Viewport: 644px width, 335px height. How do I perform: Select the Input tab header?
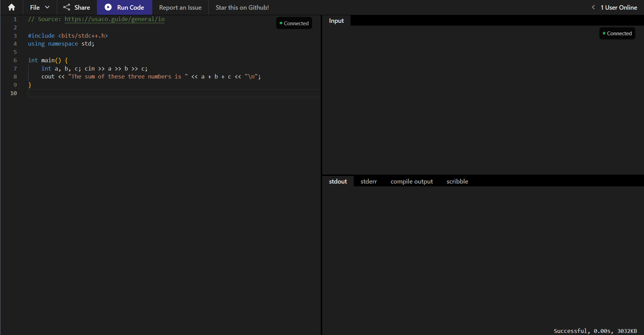coord(336,20)
